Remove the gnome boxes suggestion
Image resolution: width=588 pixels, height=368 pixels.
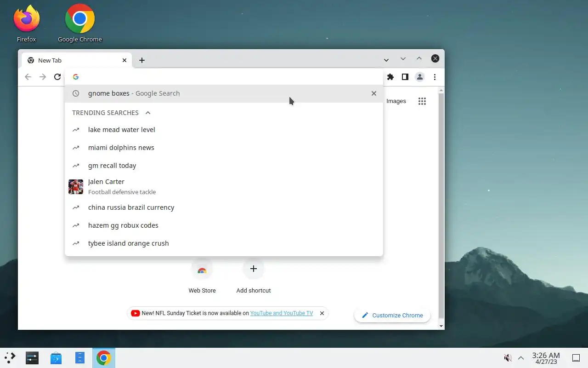[374, 93]
